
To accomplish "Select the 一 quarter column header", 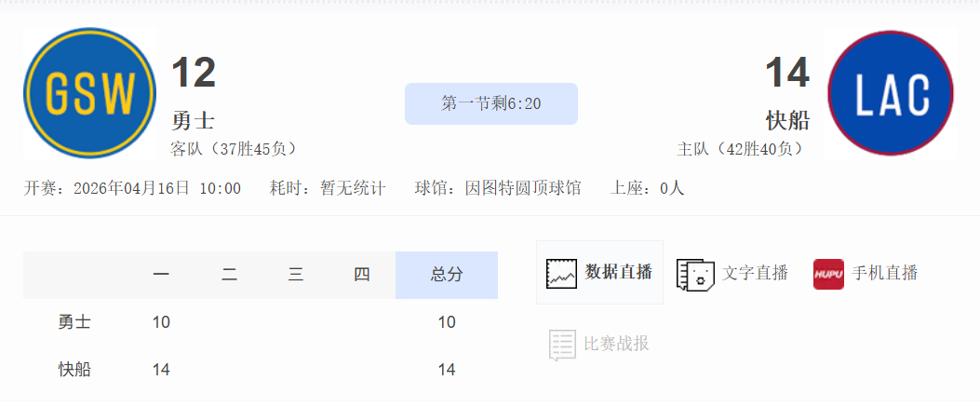I will coord(161,275).
